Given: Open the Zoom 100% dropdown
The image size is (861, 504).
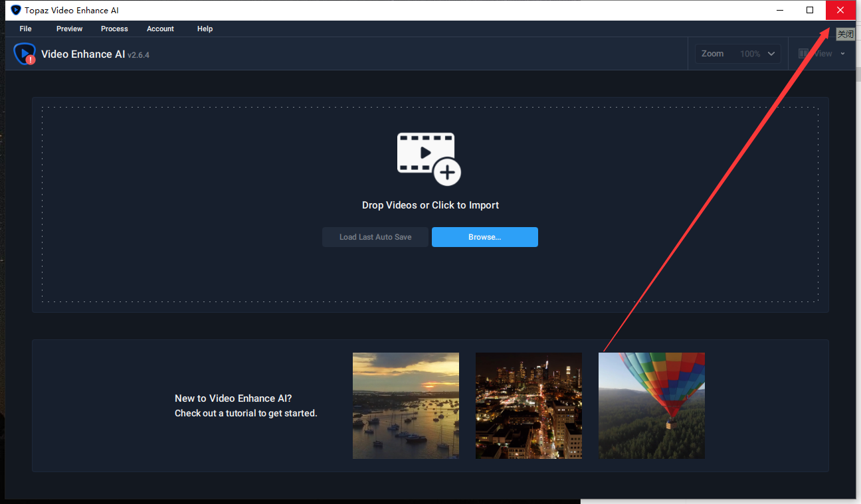Looking at the screenshot, I should coord(739,54).
